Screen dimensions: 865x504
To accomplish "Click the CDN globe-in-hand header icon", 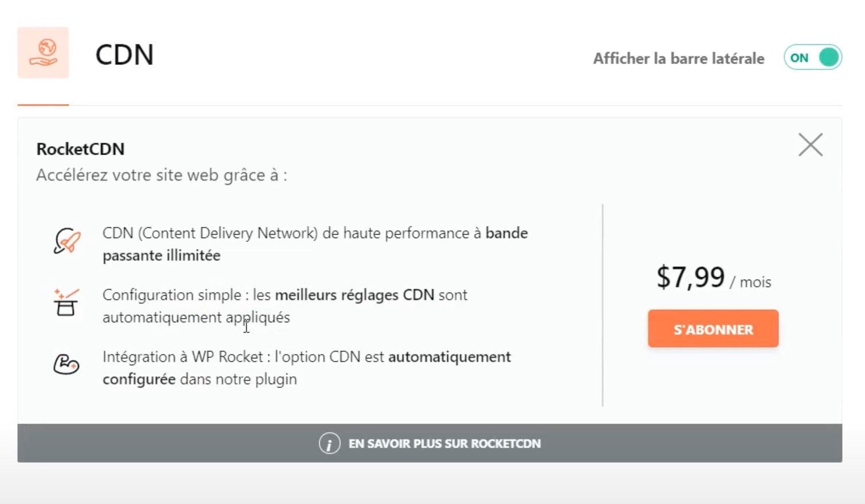I will (44, 53).
